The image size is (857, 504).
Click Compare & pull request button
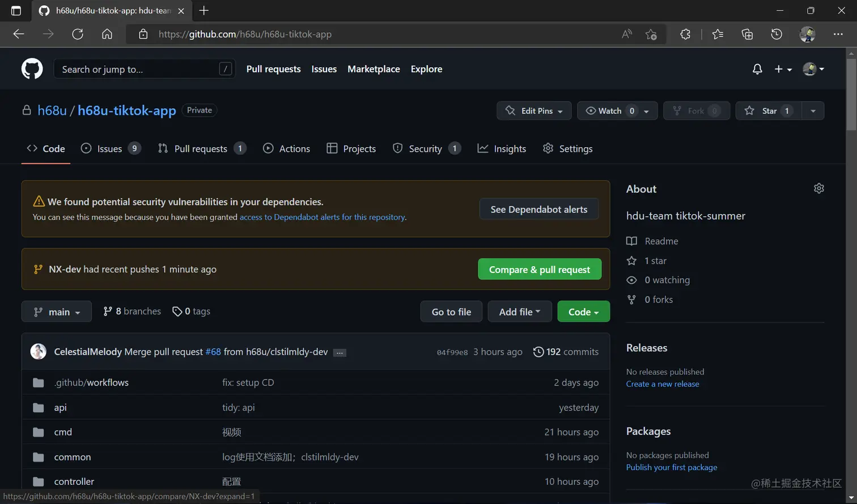click(x=540, y=270)
